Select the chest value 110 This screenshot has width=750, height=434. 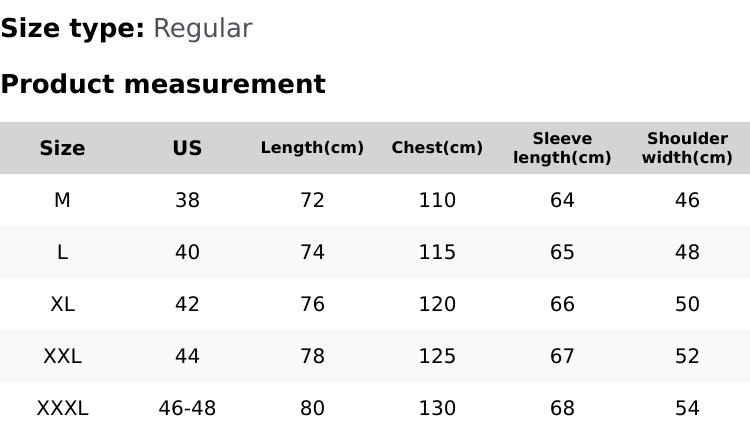pyautogui.click(x=437, y=200)
